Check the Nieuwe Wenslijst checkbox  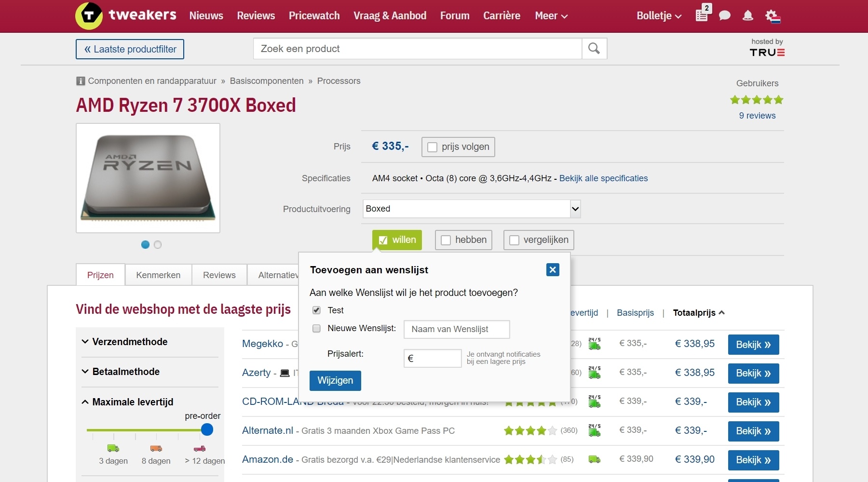316,328
